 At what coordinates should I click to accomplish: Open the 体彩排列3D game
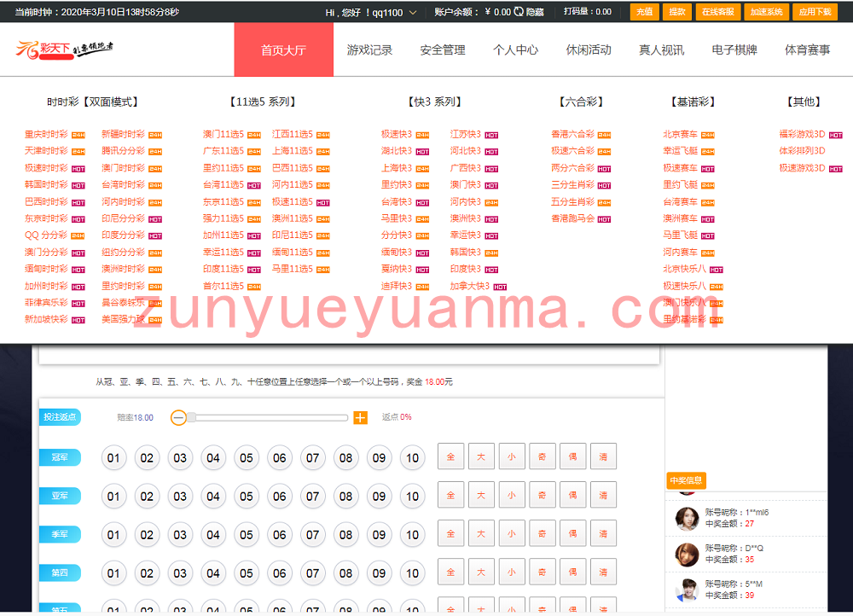(x=803, y=151)
